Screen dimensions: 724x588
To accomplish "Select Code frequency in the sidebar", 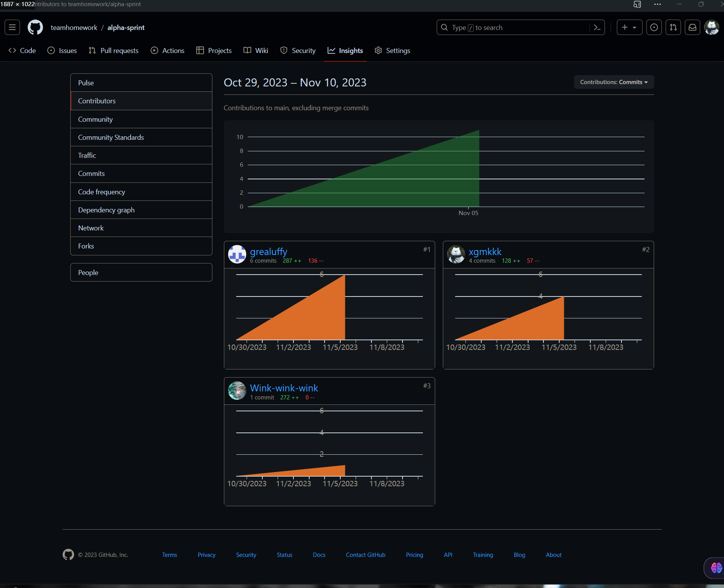I will click(102, 192).
